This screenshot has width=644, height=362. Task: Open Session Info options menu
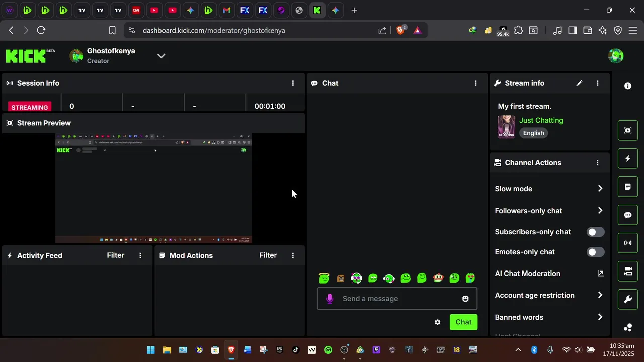click(293, 83)
